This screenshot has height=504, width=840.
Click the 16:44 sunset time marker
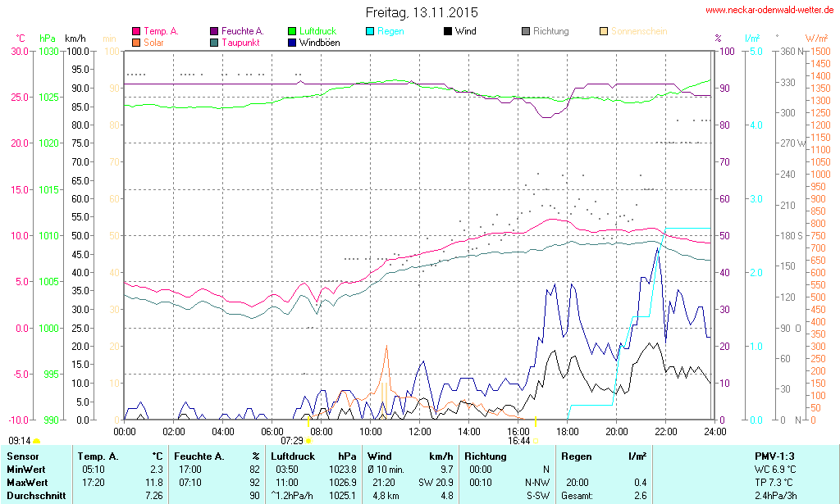click(x=518, y=440)
